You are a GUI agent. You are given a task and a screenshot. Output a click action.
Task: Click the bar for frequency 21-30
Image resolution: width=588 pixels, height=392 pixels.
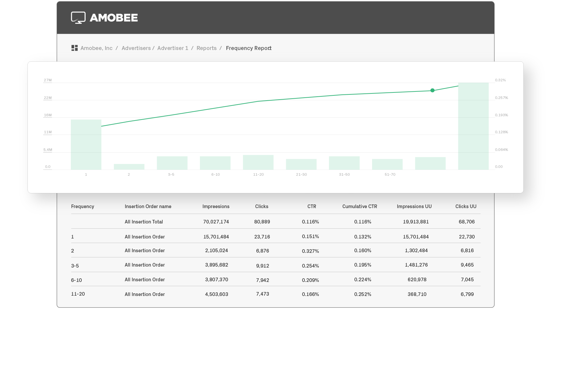tap(301, 164)
